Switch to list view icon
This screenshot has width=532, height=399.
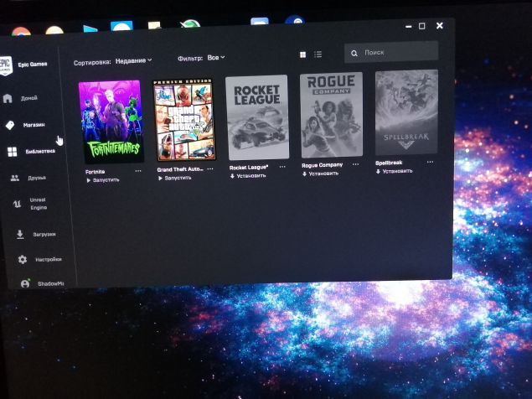tap(318, 54)
